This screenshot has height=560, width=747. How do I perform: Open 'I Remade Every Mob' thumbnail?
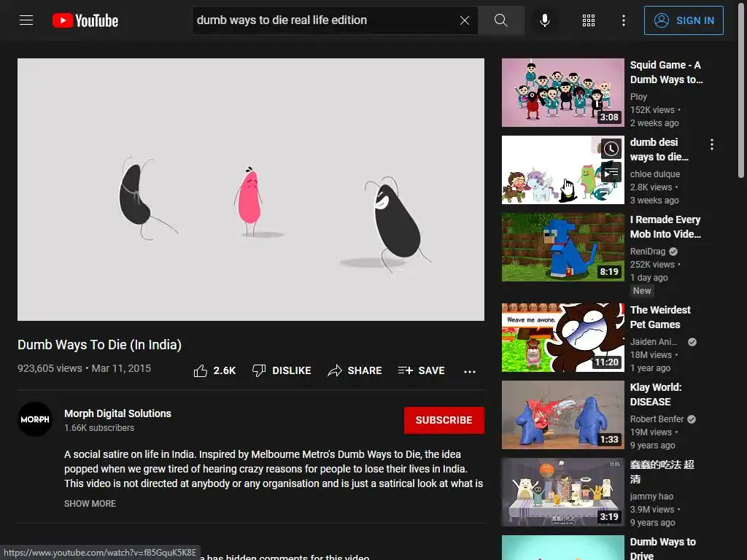563,247
